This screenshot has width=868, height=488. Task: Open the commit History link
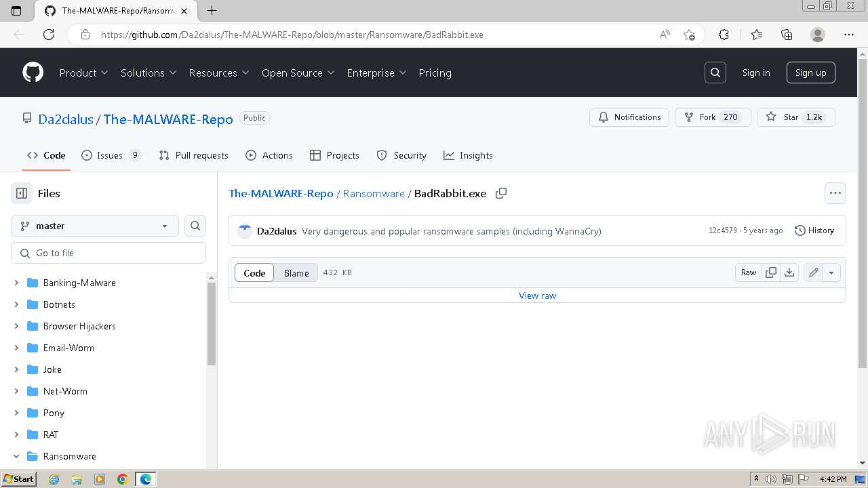point(814,230)
